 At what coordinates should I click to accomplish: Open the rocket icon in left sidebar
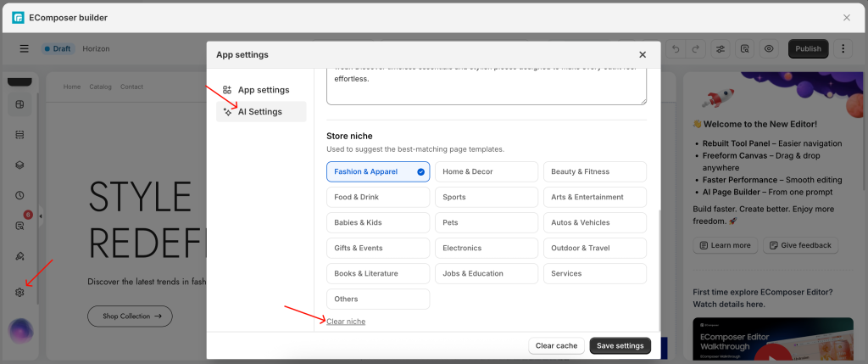[20, 256]
